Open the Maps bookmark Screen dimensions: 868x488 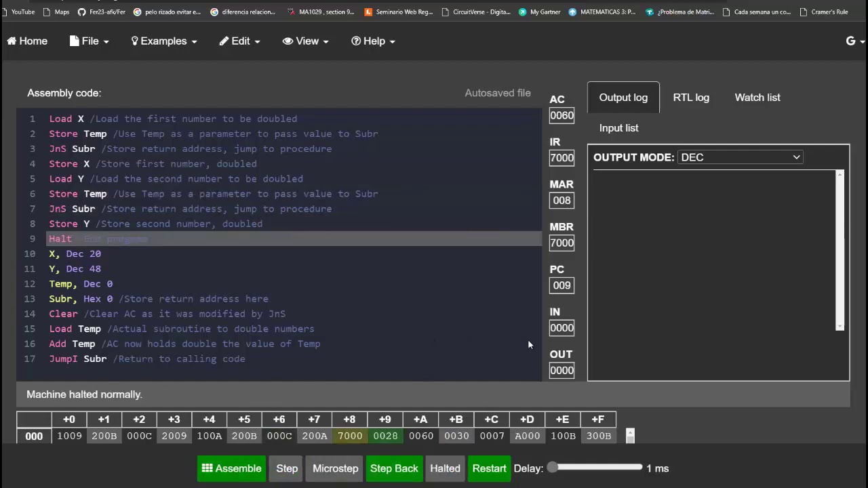pos(56,12)
